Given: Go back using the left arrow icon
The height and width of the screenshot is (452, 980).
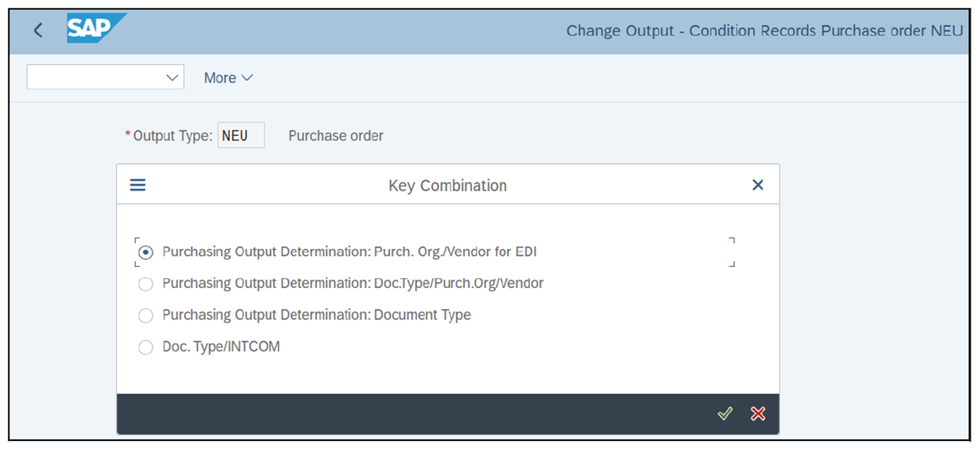Looking at the screenshot, I should [37, 31].
